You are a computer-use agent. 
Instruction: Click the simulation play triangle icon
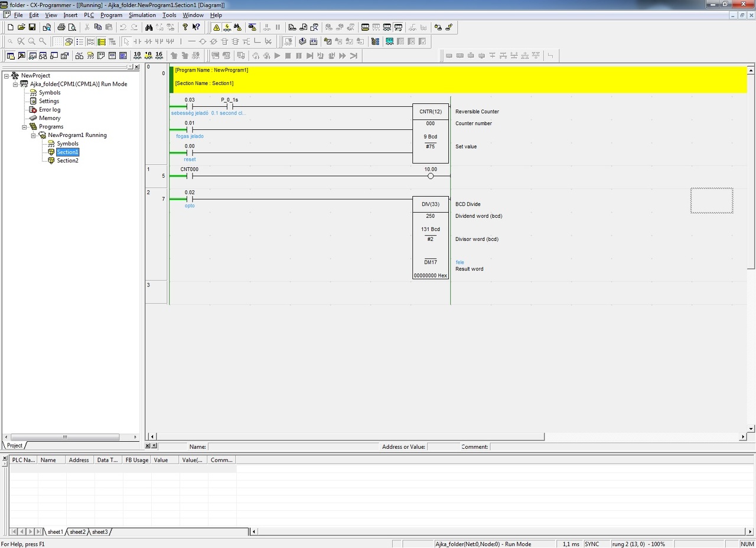click(x=277, y=56)
